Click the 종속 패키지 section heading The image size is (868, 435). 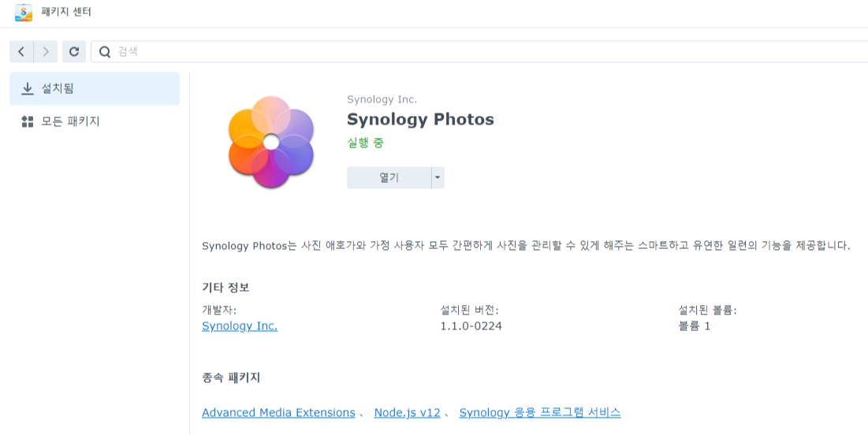[231, 378]
